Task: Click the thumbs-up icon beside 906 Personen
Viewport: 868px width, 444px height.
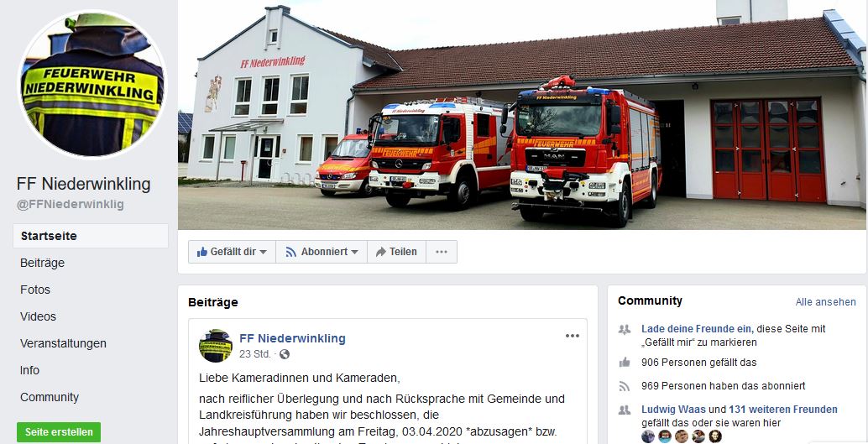Action: pos(625,363)
